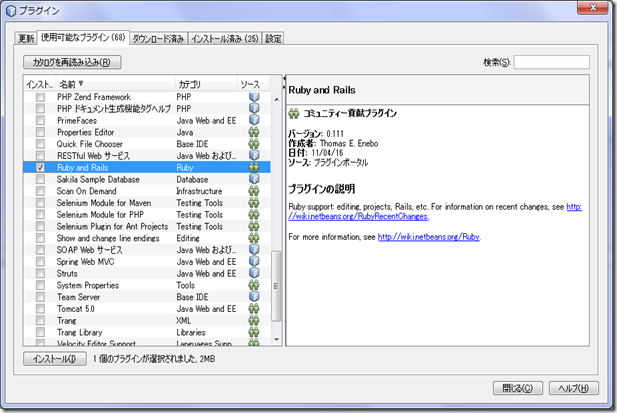Image resolution: width=617 pixels, height=413 pixels.
Task: Click the source icon in the Team Server row
Action: [x=254, y=297]
